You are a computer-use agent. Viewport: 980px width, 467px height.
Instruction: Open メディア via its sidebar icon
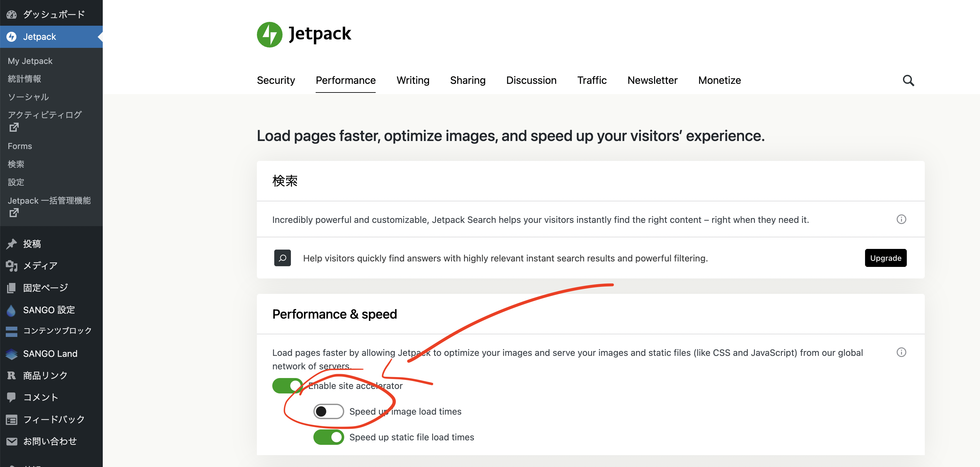(12, 266)
